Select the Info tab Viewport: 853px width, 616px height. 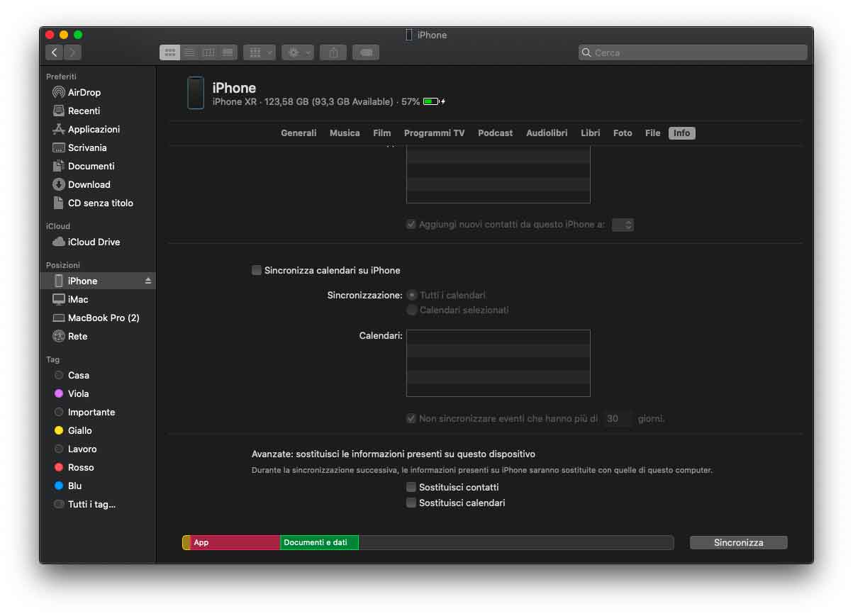(681, 133)
